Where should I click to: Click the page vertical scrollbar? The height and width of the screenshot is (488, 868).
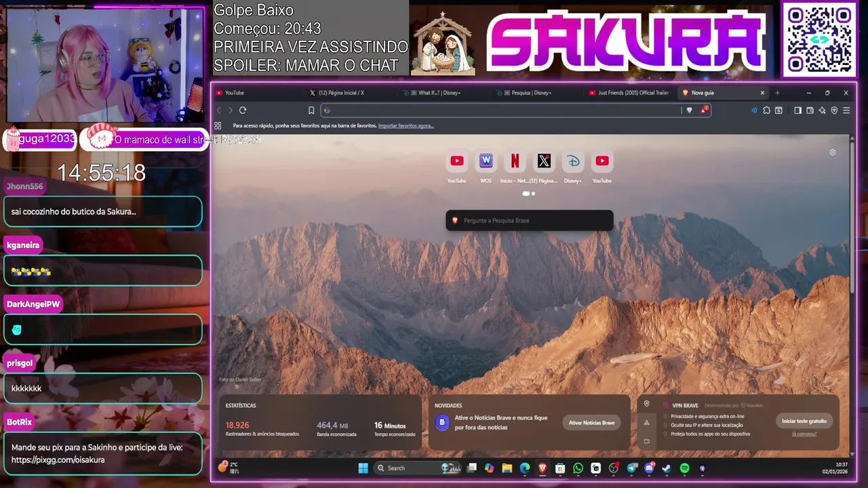852,217
